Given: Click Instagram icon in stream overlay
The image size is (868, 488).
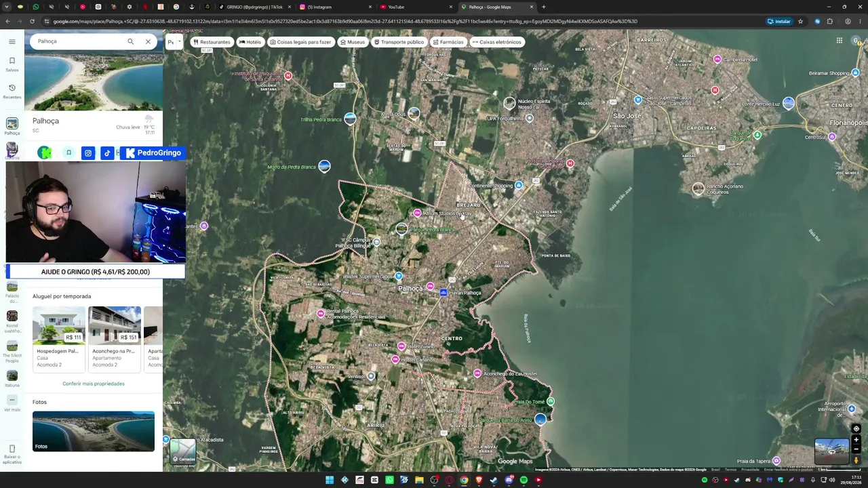Looking at the screenshot, I should 88,153.
